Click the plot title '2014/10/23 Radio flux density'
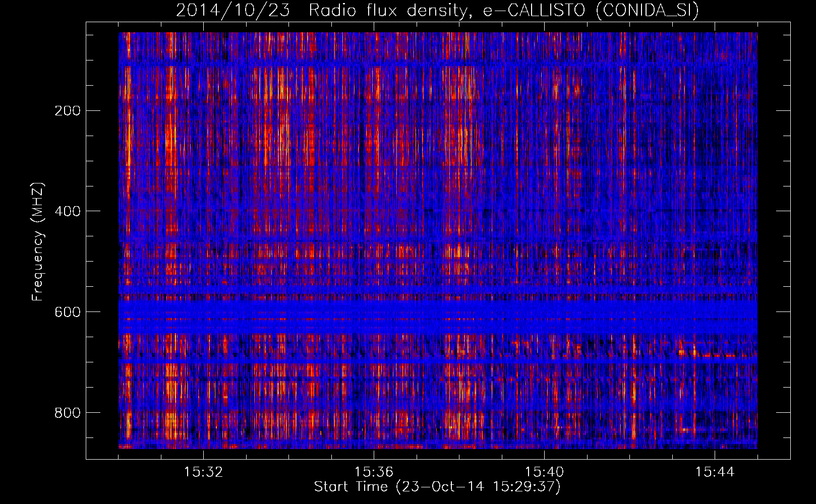Screen dimensions: 816x504 437,10
